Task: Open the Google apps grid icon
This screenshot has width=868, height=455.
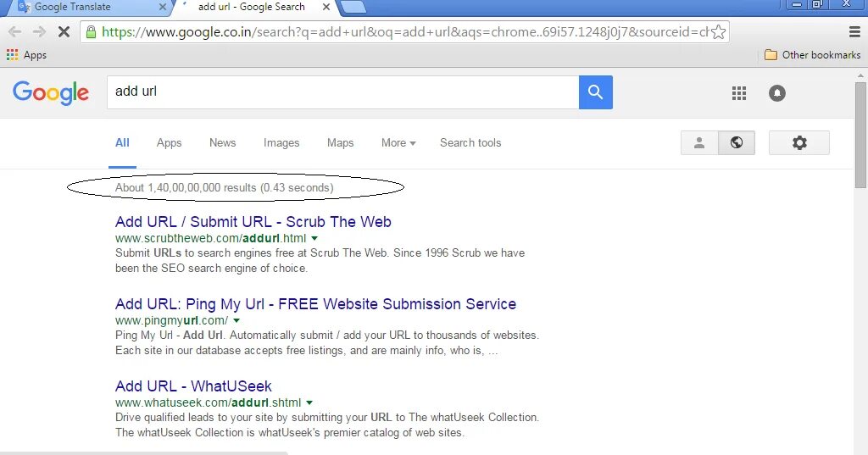Action: coord(739,93)
